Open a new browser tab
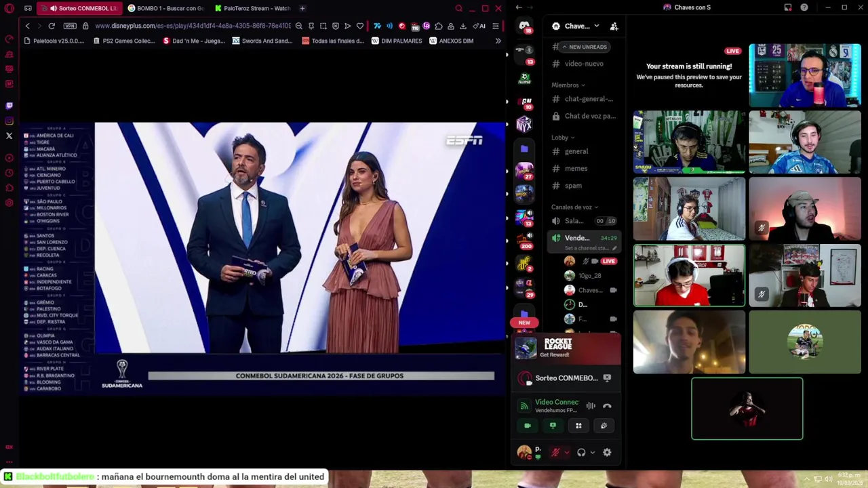The image size is (868, 488). coord(302,8)
